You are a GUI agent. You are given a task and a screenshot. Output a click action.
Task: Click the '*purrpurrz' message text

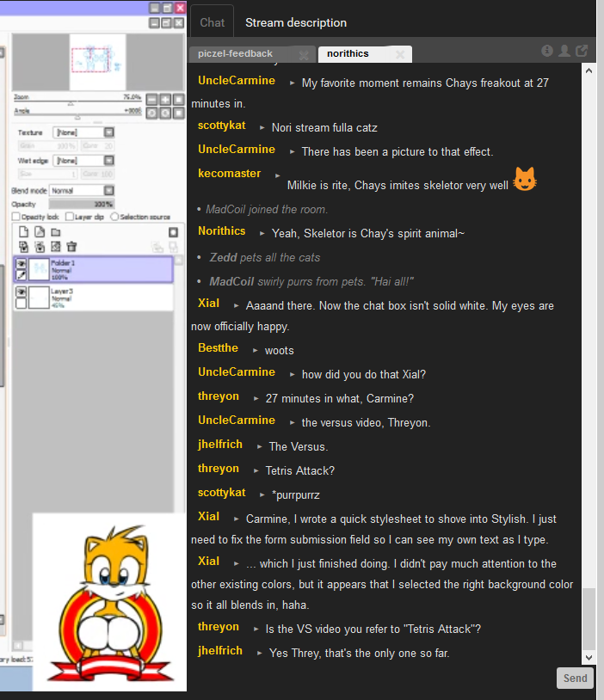(x=296, y=495)
